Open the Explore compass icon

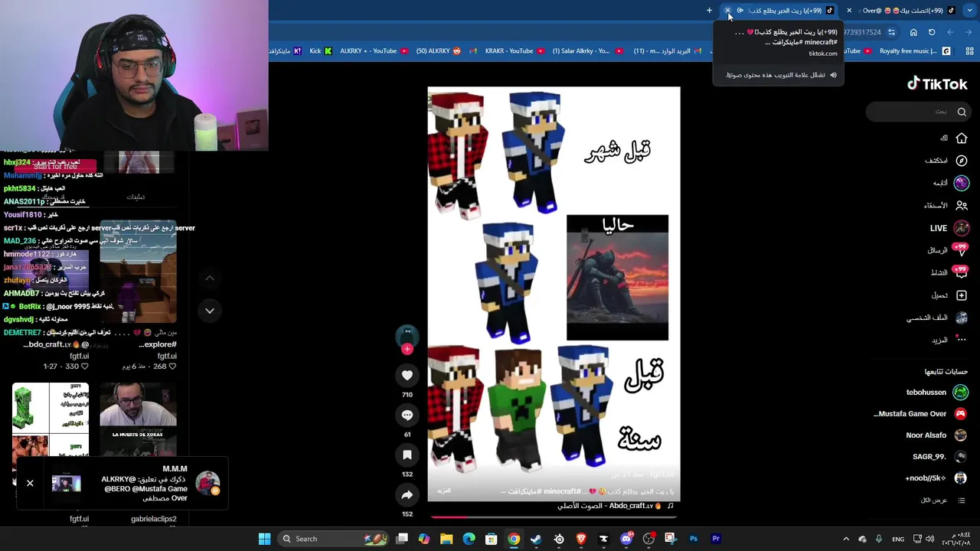(x=962, y=161)
